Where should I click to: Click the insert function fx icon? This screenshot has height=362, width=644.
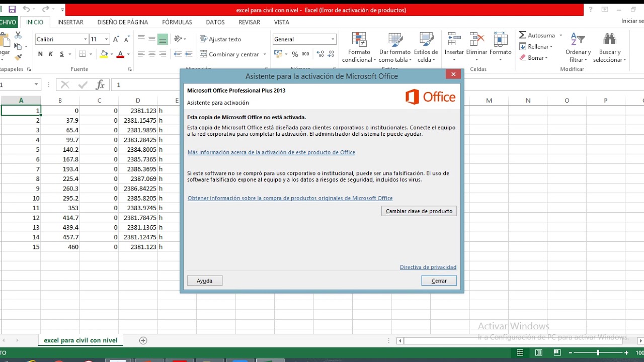click(x=100, y=84)
